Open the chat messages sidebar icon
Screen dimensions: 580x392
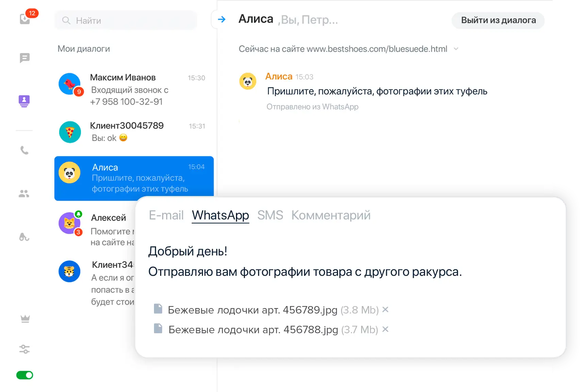pos(24,58)
